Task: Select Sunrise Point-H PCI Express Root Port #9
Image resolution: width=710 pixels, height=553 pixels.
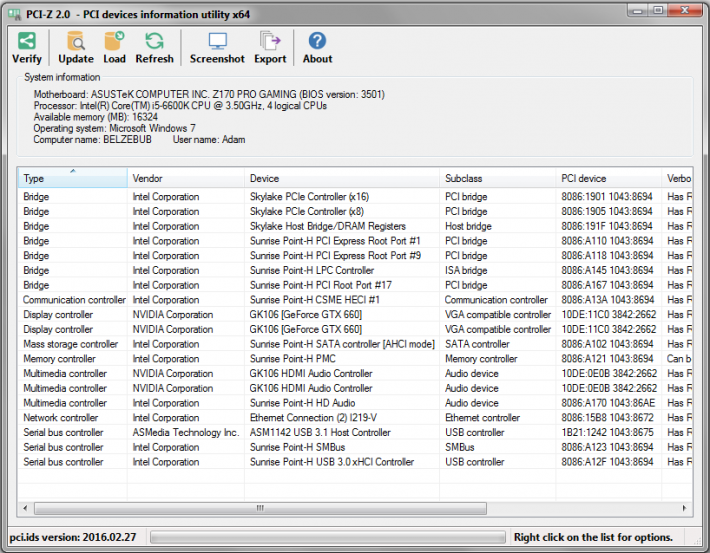Action: click(x=355, y=255)
